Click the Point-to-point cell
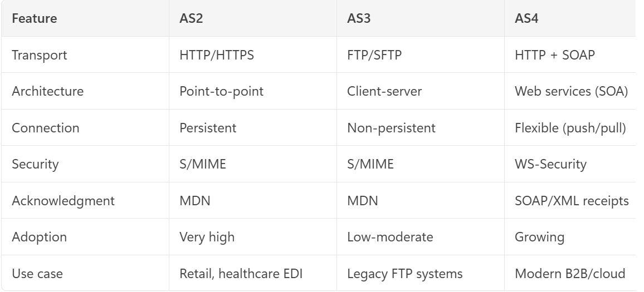Viewport: 644px width, 292px height. [221, 91]
